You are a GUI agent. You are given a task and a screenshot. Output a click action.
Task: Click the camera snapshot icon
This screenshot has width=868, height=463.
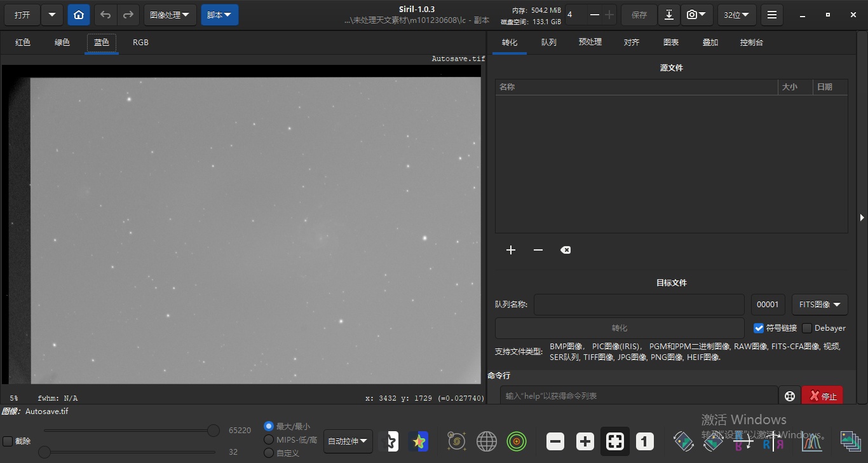[x=697, y=15]
